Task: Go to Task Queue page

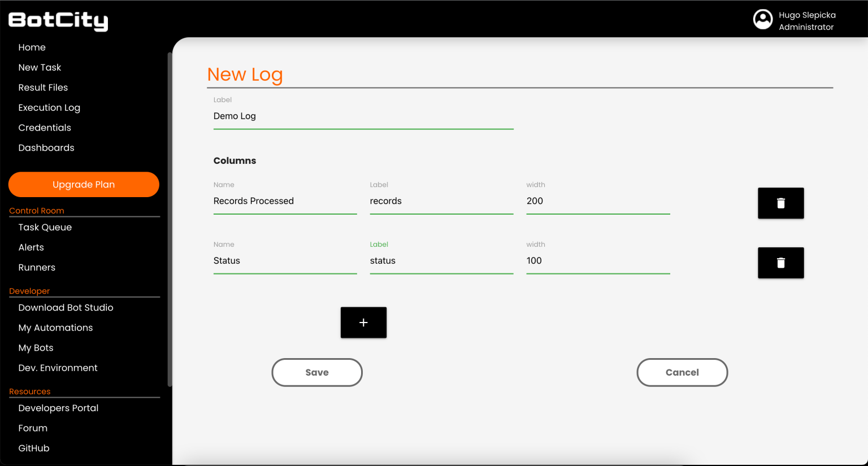Action: (x=45, y=227)
